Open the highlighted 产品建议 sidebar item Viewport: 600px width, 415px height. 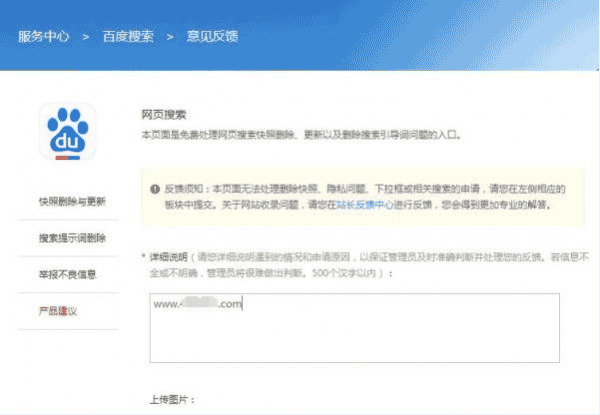58,311
